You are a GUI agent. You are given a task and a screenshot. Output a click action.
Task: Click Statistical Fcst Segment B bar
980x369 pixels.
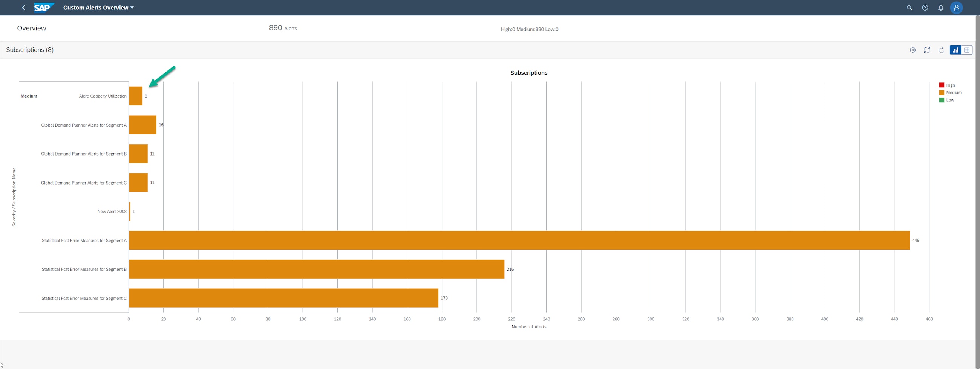316,269
